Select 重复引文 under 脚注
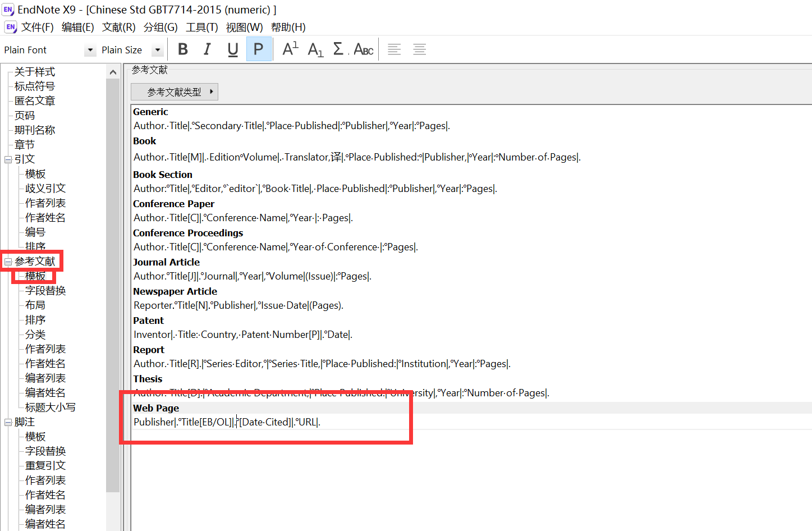The width and height of the screenshot is (812, 531). [45, 466]
